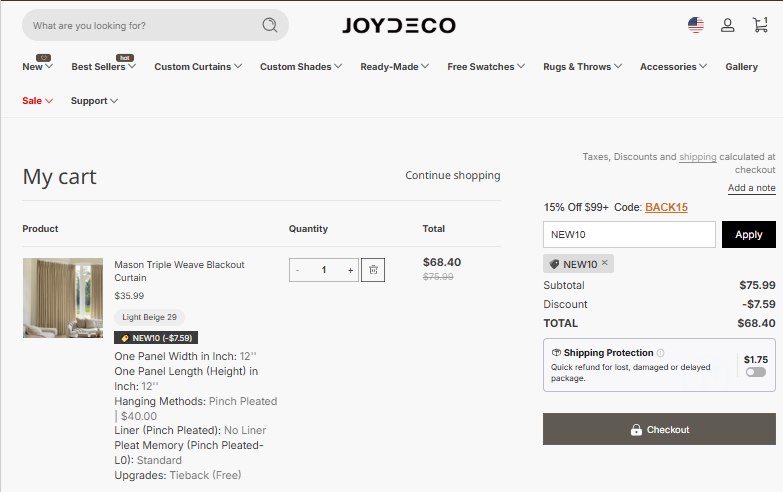This screenshot has height=492, width=783.
Task: Click the Apply coupon button
Action: [x=749, y=234]
